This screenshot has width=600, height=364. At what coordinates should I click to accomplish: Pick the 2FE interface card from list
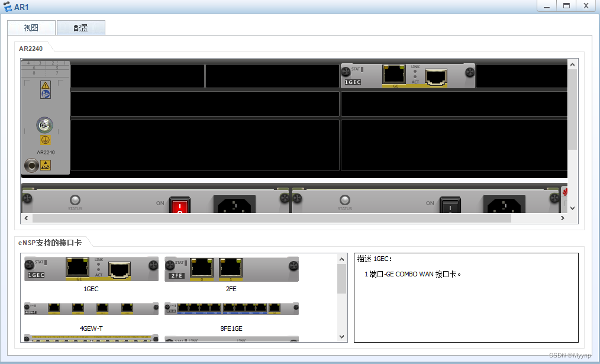point(231,269)
